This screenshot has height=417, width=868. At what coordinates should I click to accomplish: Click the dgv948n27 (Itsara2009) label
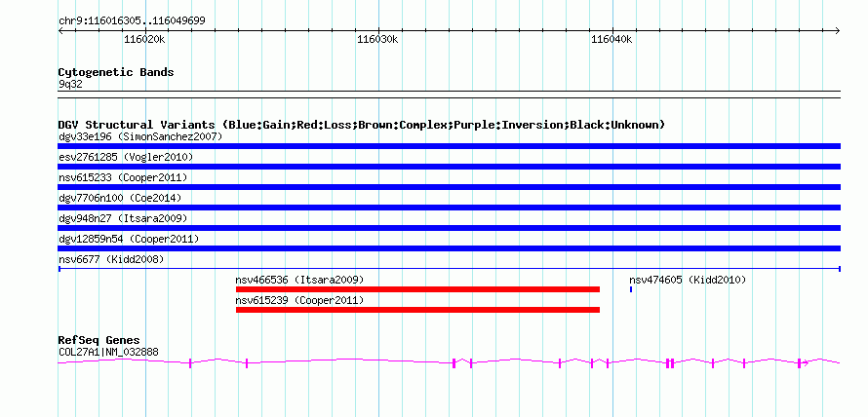coord(123,218)
